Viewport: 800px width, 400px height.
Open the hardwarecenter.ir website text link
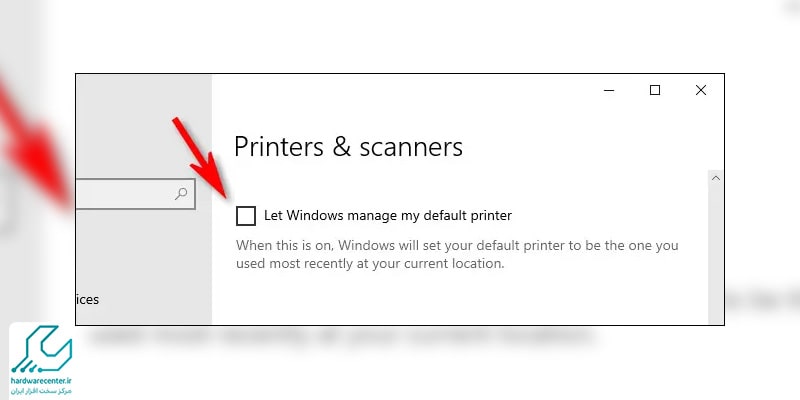coord(42,380)
